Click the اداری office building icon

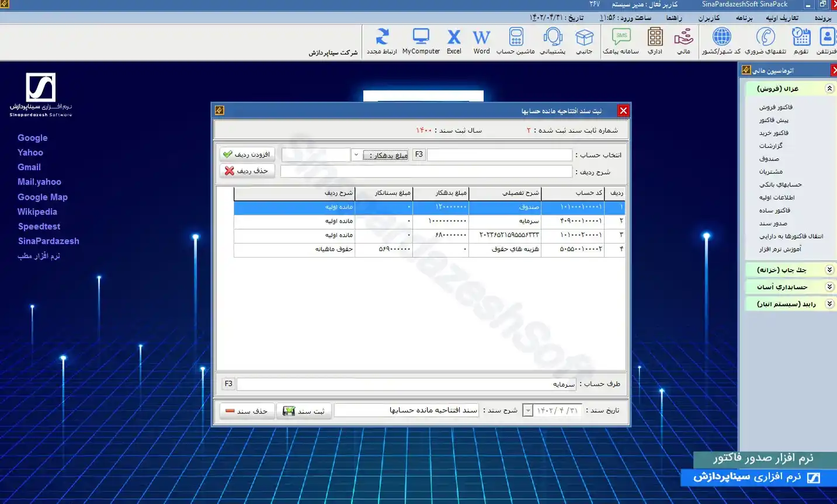pyautogui.click(x=655, y=41)
